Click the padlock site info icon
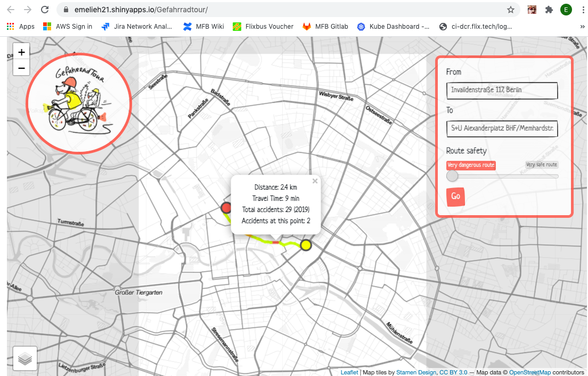Screen dimensions: 588x376 pyautogui.click(x=66, y=10)
